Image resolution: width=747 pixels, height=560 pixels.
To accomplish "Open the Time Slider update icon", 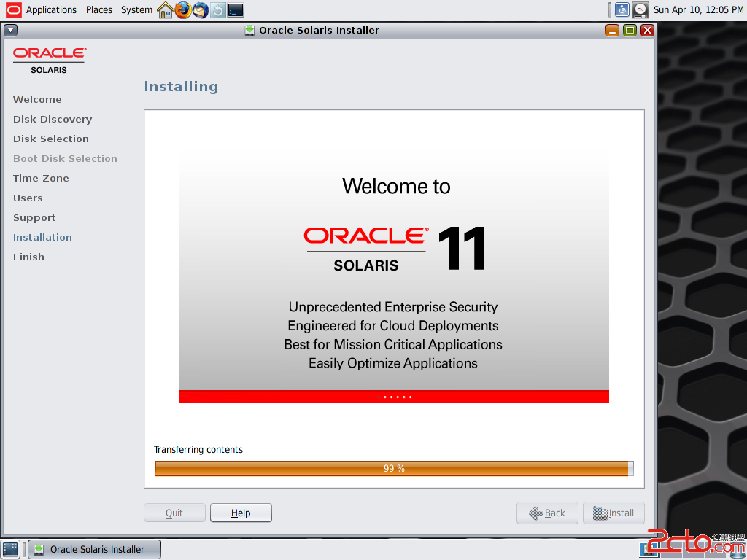I will point(217,10).
